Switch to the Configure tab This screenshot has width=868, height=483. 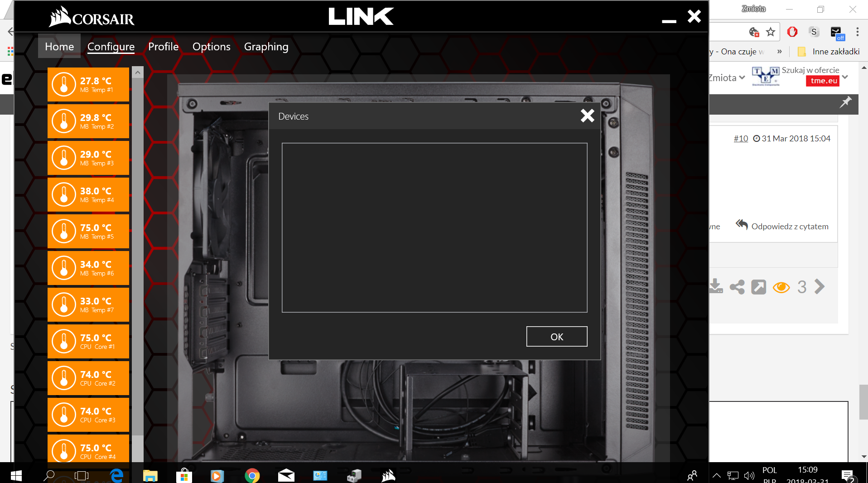[111, 46]
